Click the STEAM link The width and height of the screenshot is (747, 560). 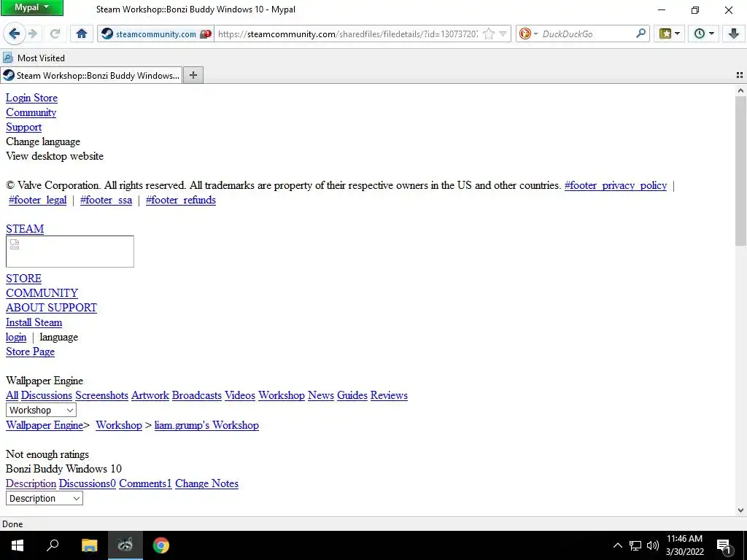click(x=25, y=229)
